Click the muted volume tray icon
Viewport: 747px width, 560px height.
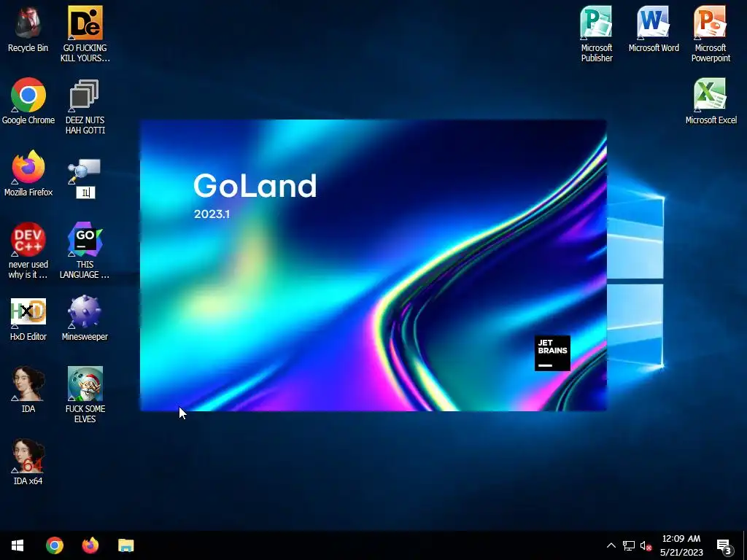(646, 545)
